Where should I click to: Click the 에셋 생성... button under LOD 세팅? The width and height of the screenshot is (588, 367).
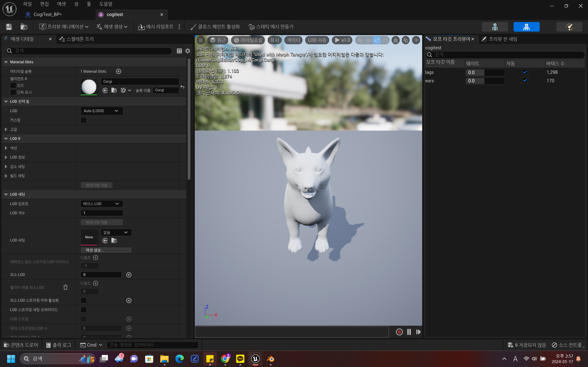click(x=106, y=250)
